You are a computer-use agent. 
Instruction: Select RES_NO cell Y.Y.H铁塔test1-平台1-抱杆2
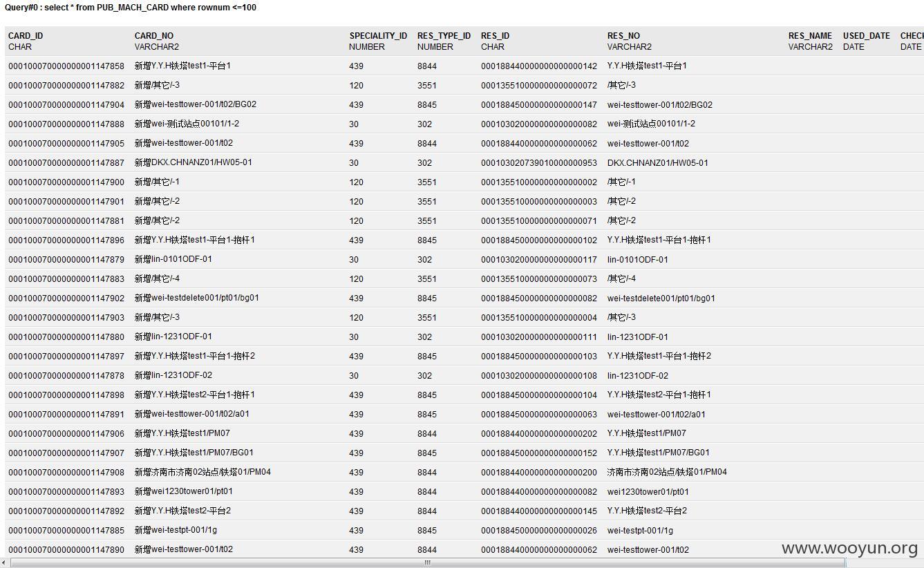tap(659, 357)
